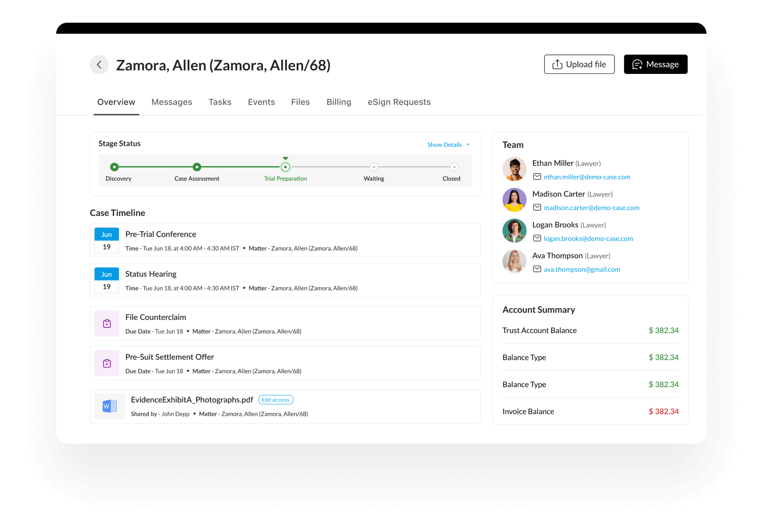This screenshot has height=532, width=762.
Task: Open the Message button
Action: (655, 65)
